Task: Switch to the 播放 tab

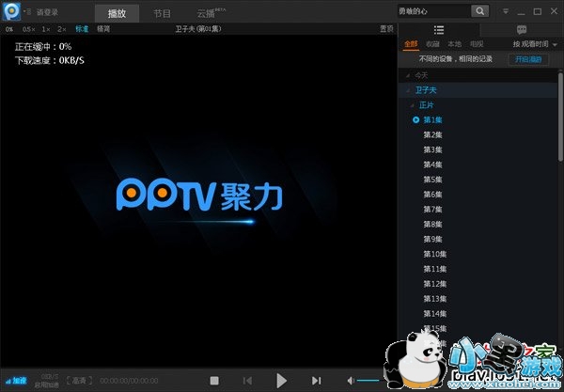Action: click(117, 14)
